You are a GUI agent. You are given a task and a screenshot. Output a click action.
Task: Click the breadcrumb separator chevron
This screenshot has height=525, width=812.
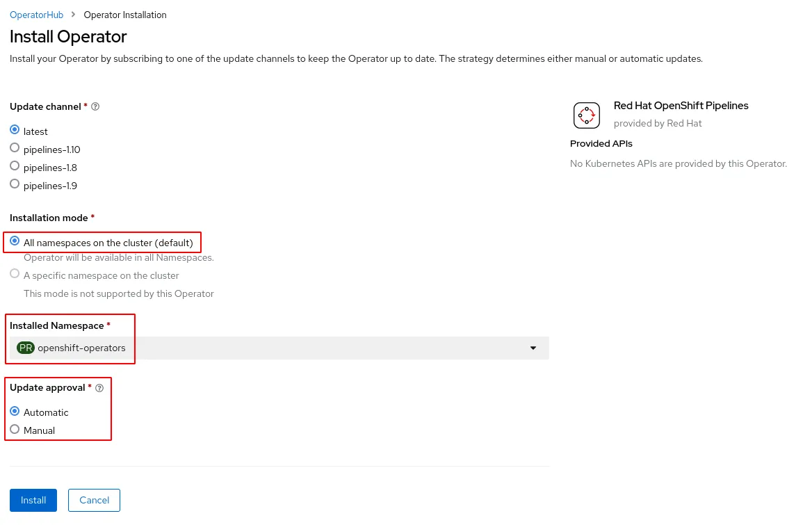[74, 15]
